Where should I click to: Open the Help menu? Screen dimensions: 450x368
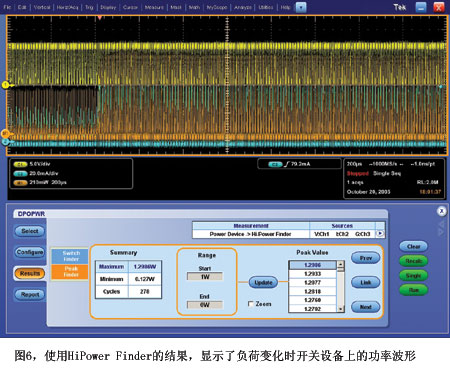[x=285, y=7]
